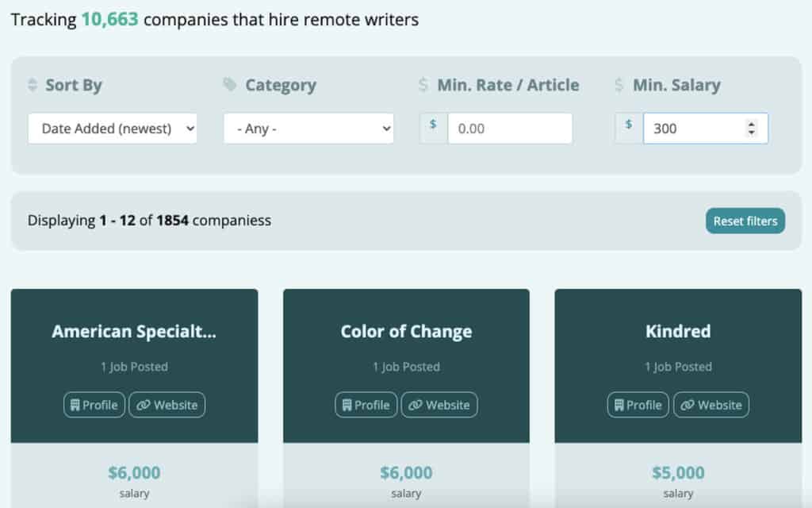Viewport: 812px width, 508px height.
Task: Expand the Category '- Any -' dropdown
Action: coord(308,128)
